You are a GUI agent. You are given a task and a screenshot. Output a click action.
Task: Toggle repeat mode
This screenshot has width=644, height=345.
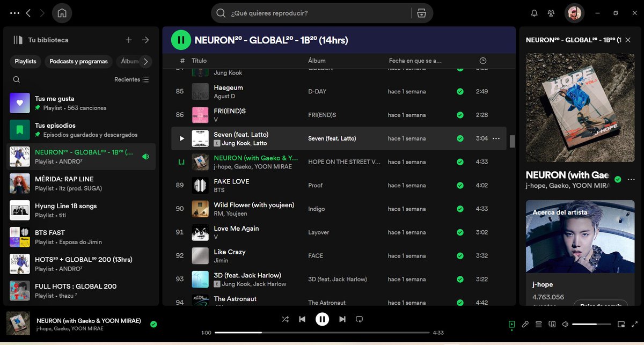coord(359,319)
